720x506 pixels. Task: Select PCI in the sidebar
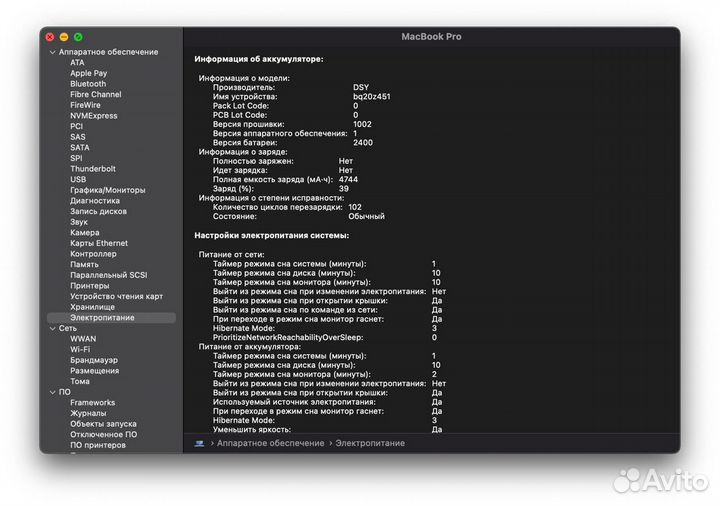point(76,126)
